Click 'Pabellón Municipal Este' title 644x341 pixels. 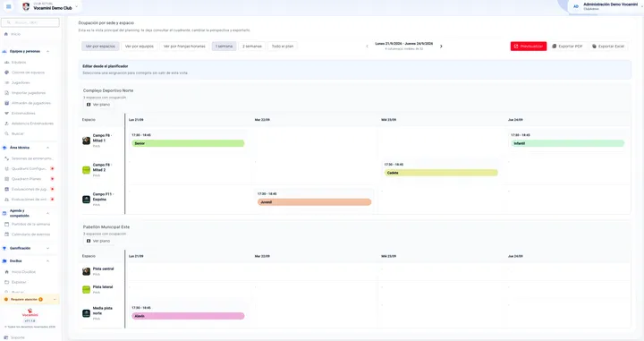106,226
